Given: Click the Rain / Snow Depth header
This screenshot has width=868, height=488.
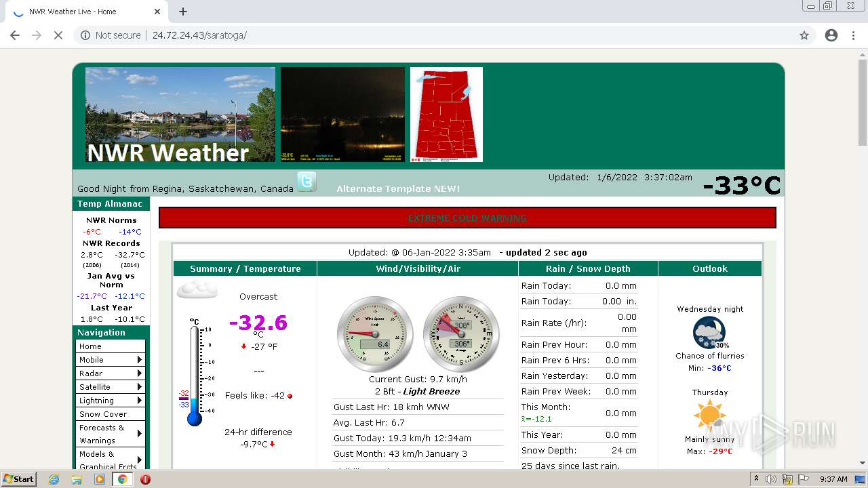Looking at the screenshot, I should [x=588, y=268].
